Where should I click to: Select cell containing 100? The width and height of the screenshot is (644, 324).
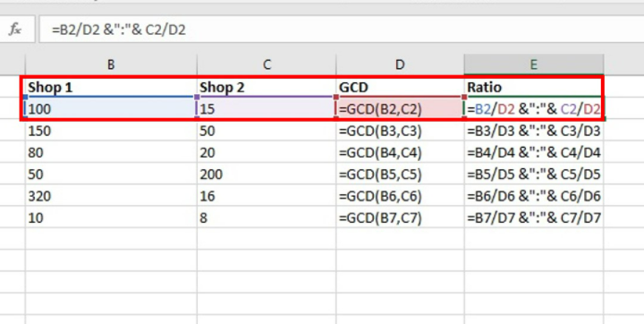click(111, 109)
